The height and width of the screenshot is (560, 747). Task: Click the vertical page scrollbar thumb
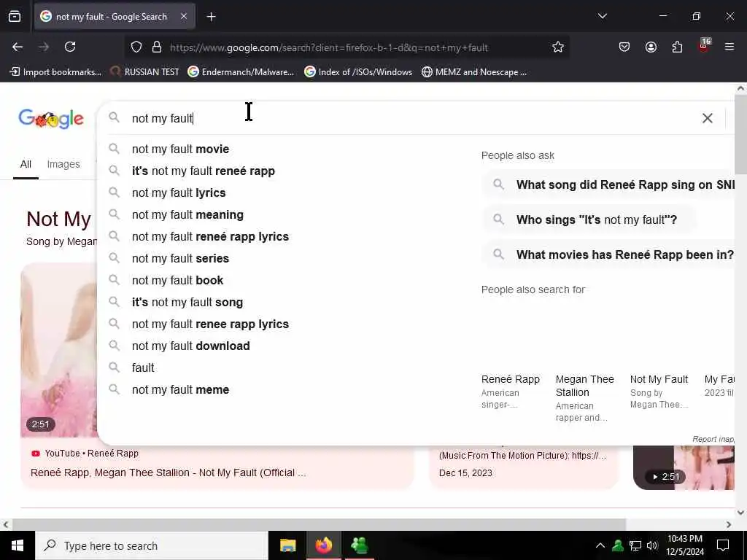[740, 135]
